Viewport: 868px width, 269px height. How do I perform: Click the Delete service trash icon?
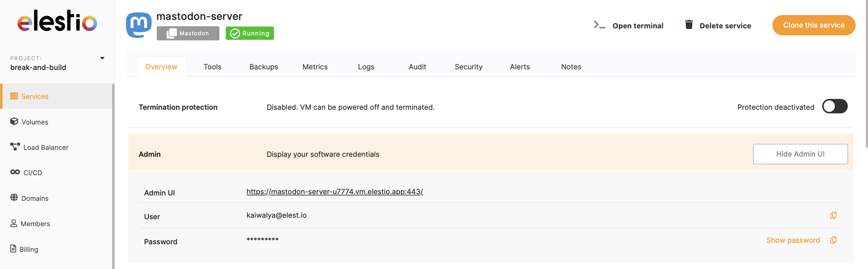[688, 25]
